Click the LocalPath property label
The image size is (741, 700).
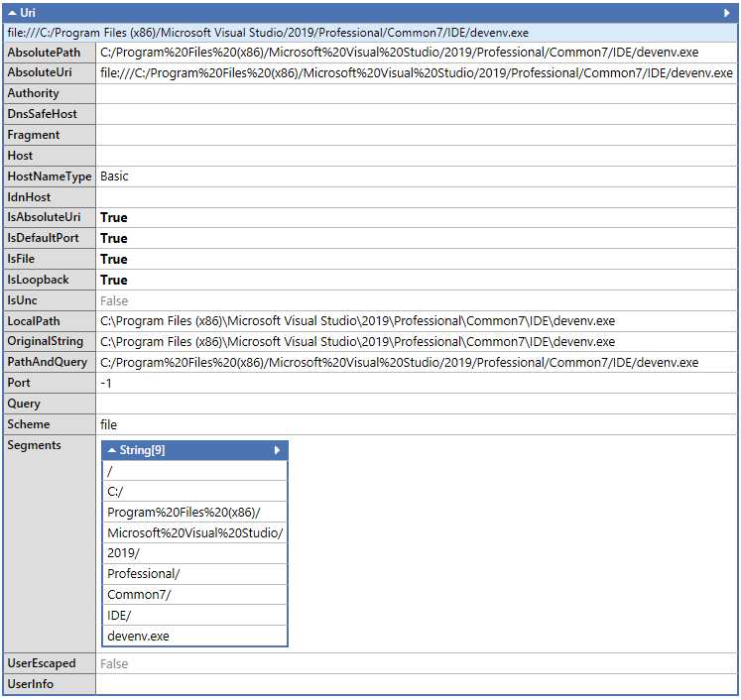pos(34,321)
